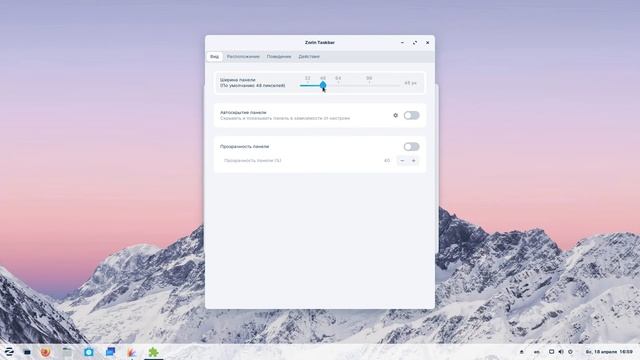Open the Files manager taskbar icon

[67, 352]
